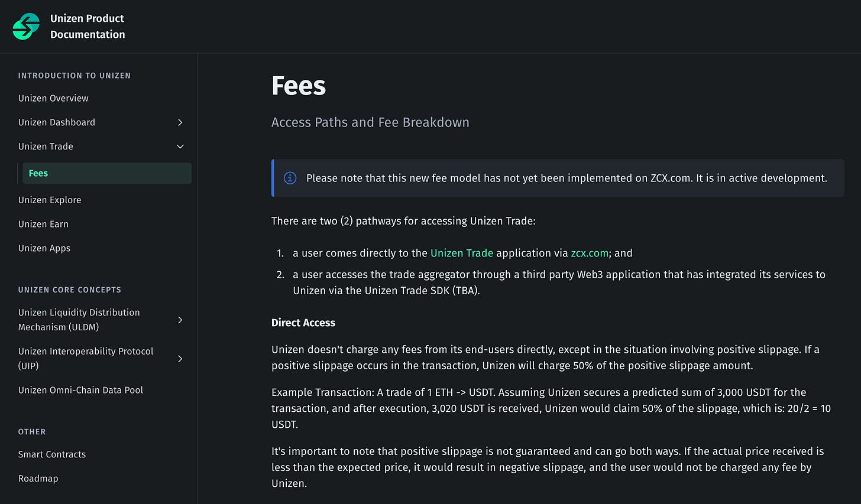Click Unizen Product Documentation title
This screenshot has width=861, height=504.
pos(88,27)
